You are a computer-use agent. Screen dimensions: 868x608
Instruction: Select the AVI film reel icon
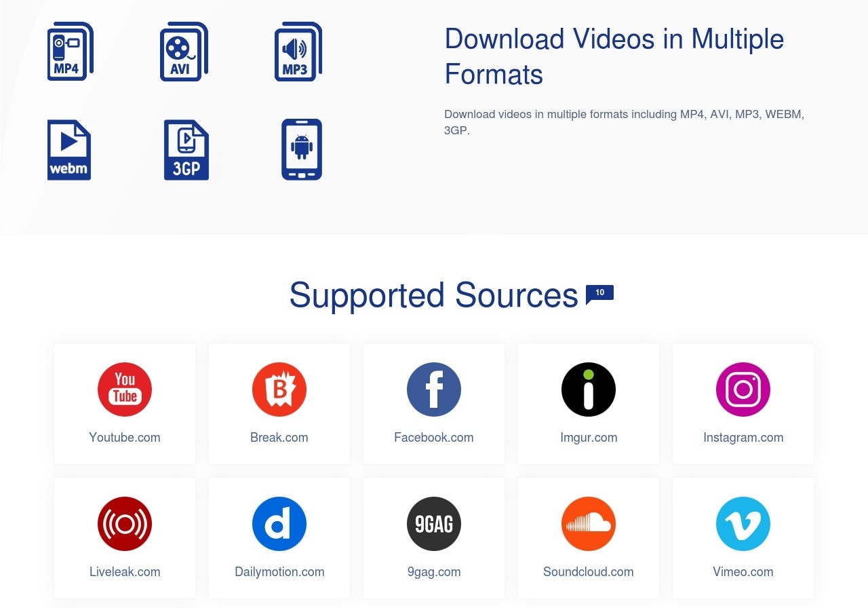coord(184,52)
